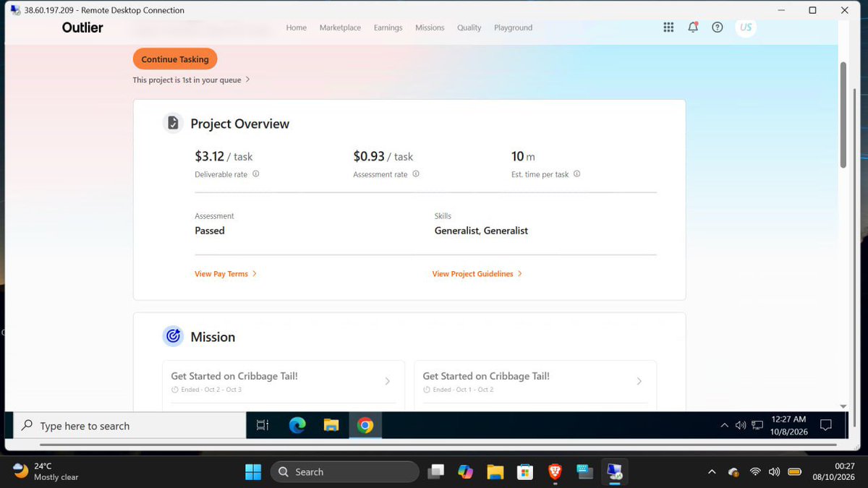
Task: Open remote desktop action center icon
Action: tap(826, 426)
